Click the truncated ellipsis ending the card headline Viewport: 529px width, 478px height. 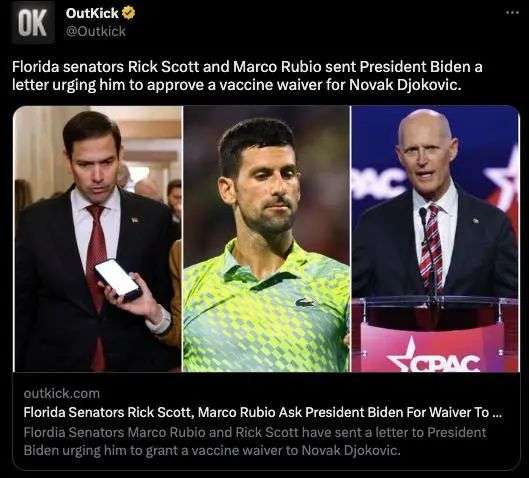(x=497, y=413)
